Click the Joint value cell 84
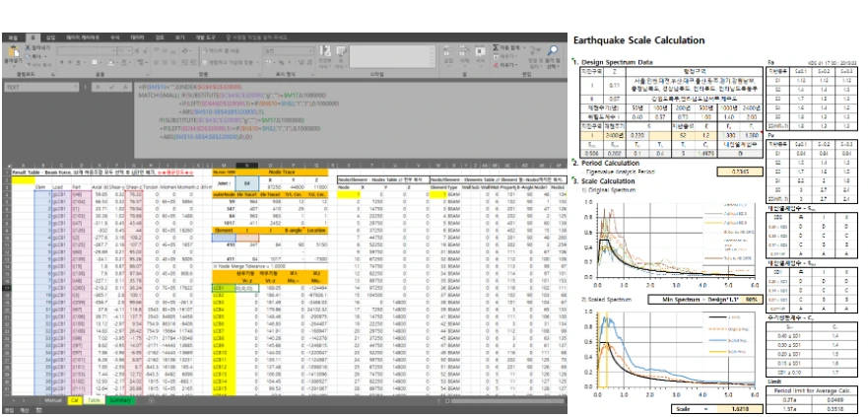 pyautogui.click(x=247, y=183)
